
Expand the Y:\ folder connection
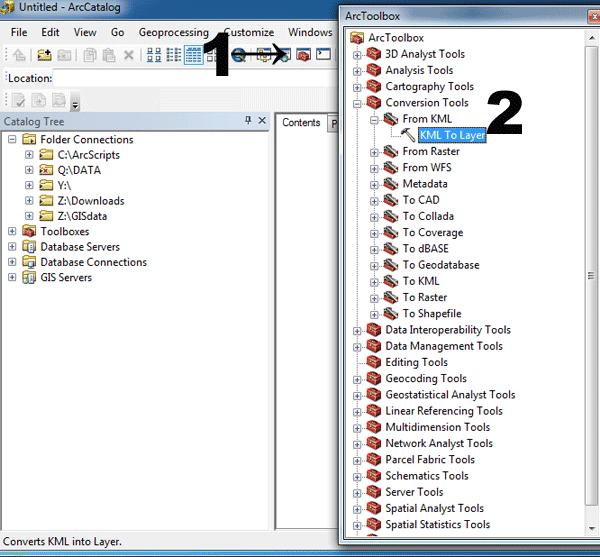(x=29, y=185)
